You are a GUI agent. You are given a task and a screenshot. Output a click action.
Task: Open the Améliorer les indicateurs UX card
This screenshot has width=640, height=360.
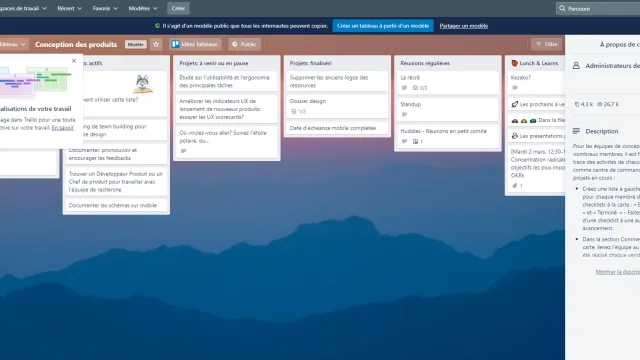click(x=227, y=109)
